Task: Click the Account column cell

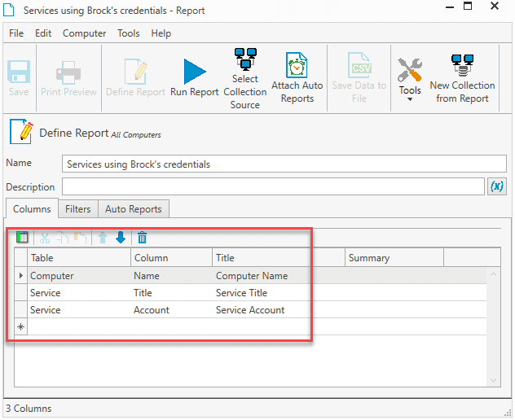Action: tap(171, 310)
